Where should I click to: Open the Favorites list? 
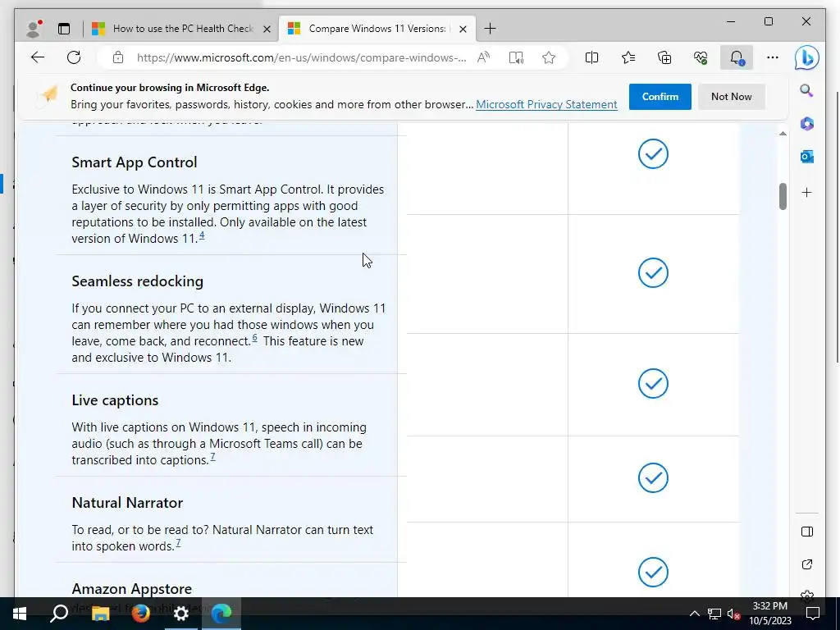(628, 57)
